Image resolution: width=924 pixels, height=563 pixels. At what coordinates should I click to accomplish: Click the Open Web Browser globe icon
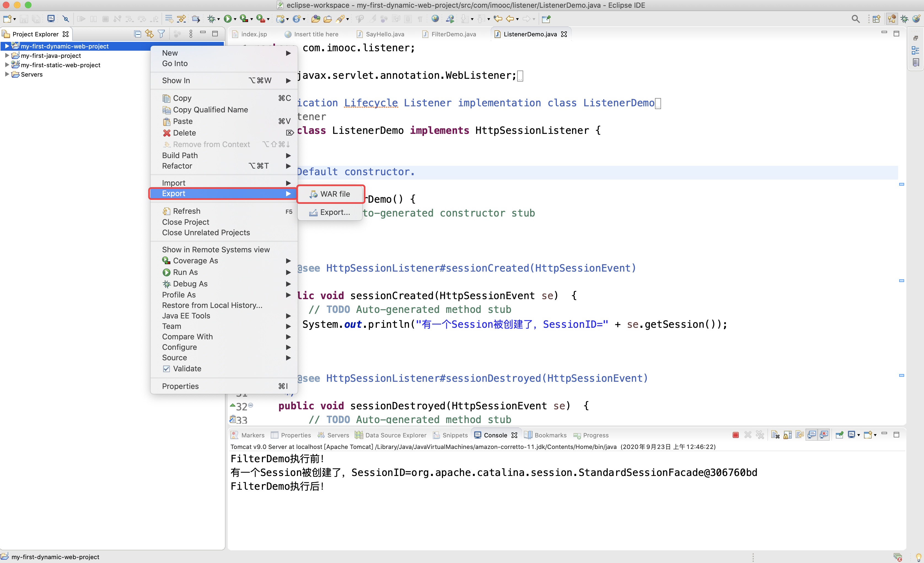click(x=435, y=19)
